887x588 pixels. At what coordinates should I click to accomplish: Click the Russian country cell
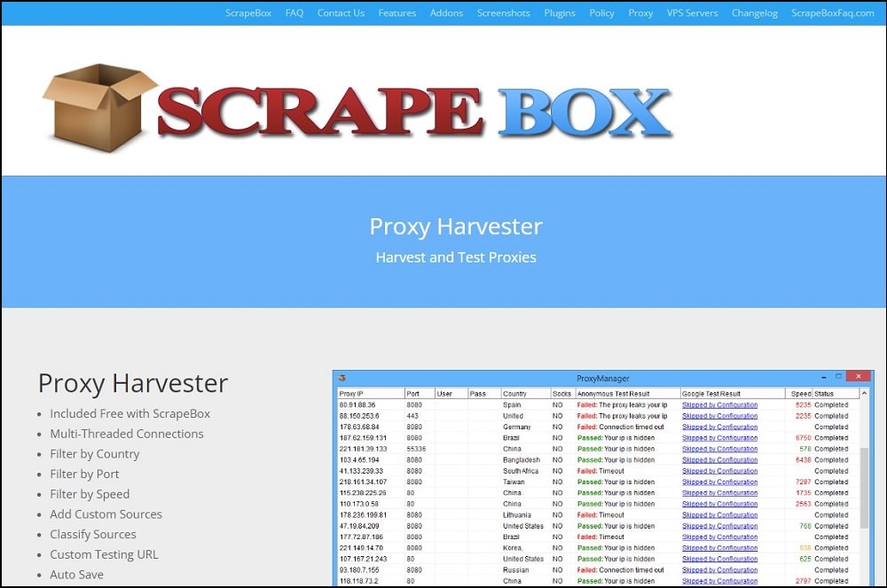[x=515, y=570]
